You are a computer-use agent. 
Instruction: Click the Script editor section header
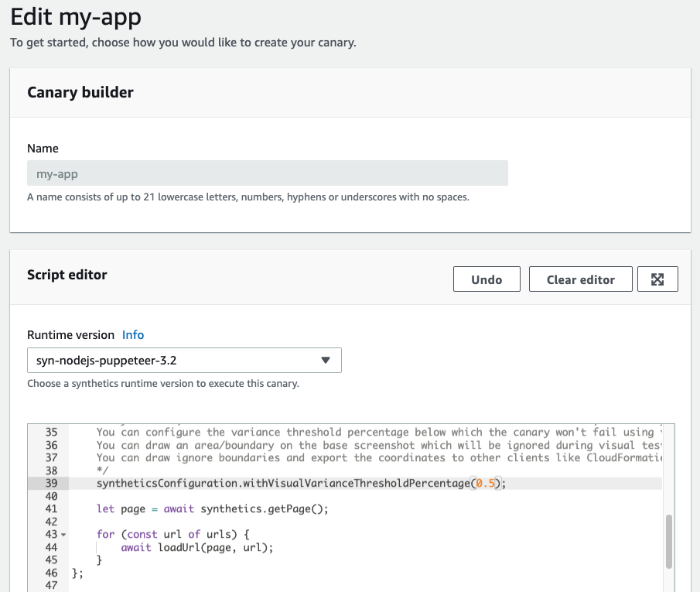coord(68,274)
